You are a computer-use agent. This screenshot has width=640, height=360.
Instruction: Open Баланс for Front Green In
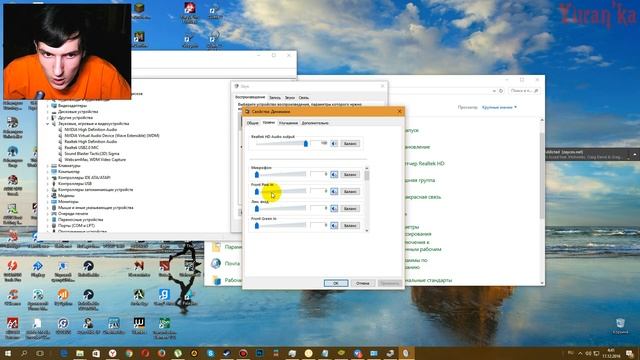tap(350, 225)
